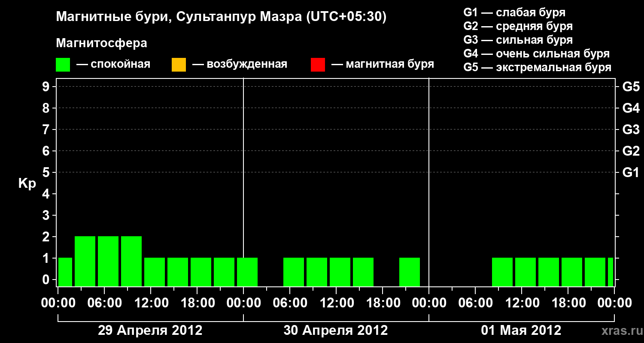Viewport: 644px width, 343px height.
Task: Click the '— магнитная буря' legend label
Action: point(383,65)
